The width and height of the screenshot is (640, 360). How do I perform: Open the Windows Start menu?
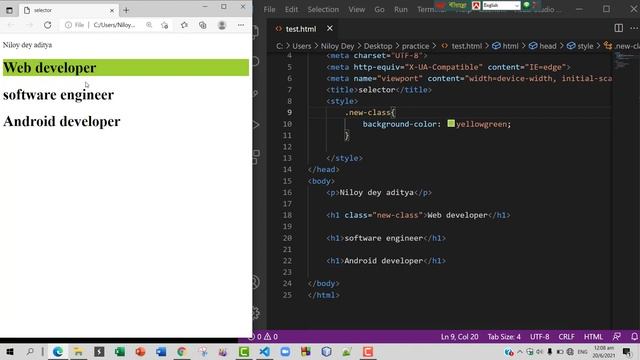pyautogui.click(x=9, y=351)
